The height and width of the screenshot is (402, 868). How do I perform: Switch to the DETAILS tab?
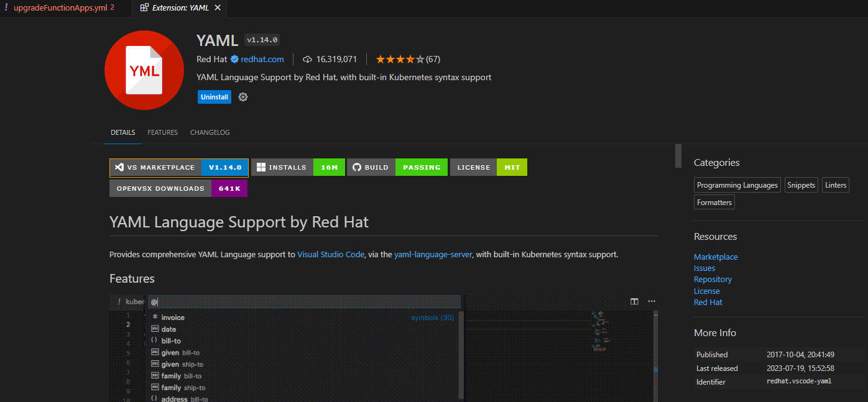pos(123,132)
